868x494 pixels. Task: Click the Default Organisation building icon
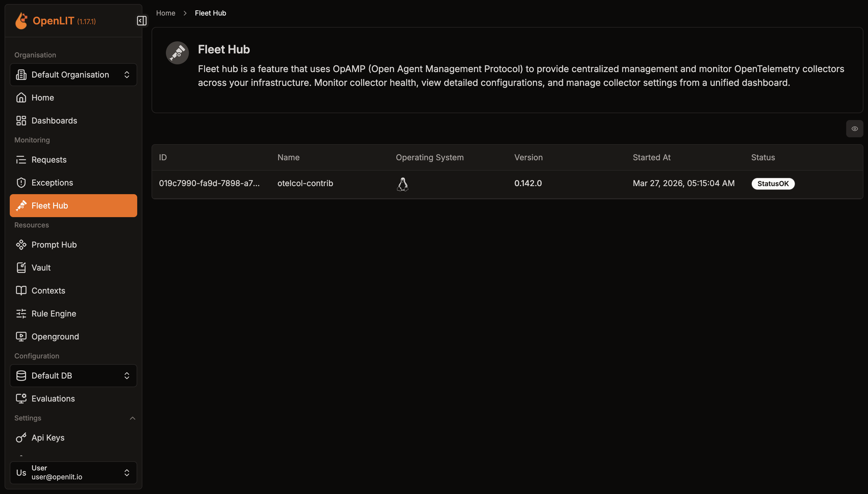[21, 75]
